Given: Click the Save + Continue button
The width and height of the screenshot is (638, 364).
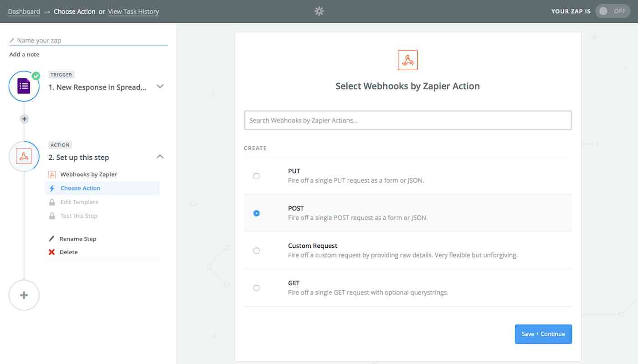Looking at the screenshot, I should coord(543,334).
